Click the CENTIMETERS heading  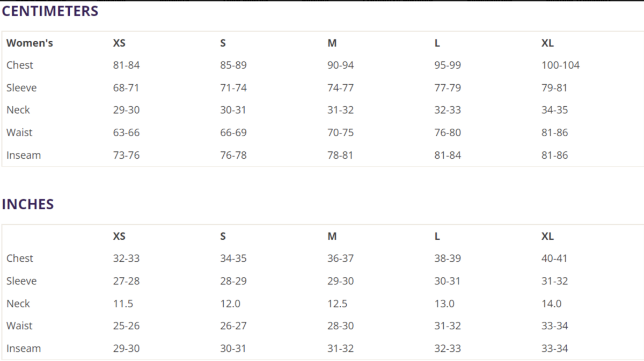coord(50,11)
